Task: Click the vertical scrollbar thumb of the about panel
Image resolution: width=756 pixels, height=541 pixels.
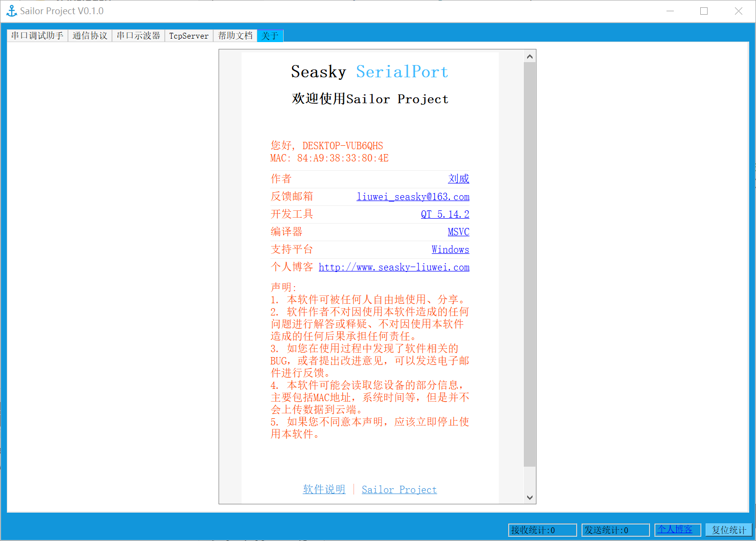Action: (530, 264)
